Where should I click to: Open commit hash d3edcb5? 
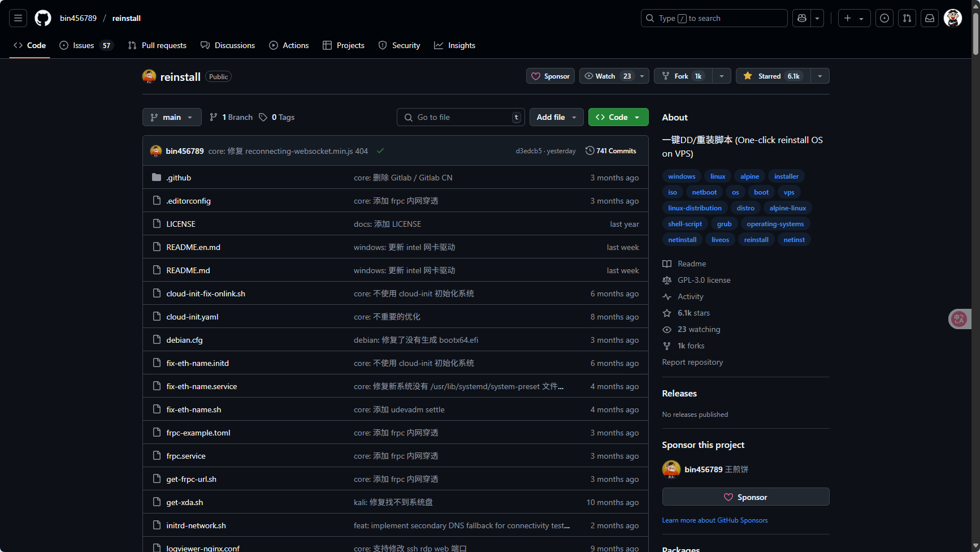(528, 151)
